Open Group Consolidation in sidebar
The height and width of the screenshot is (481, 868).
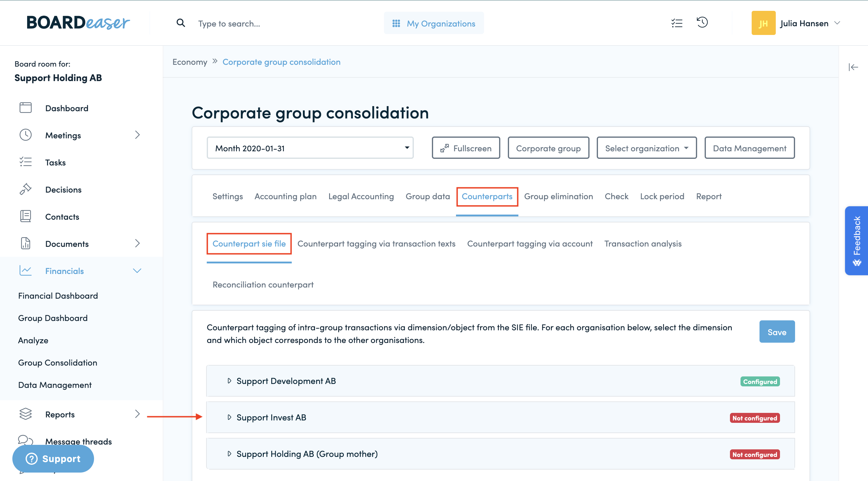58,363
